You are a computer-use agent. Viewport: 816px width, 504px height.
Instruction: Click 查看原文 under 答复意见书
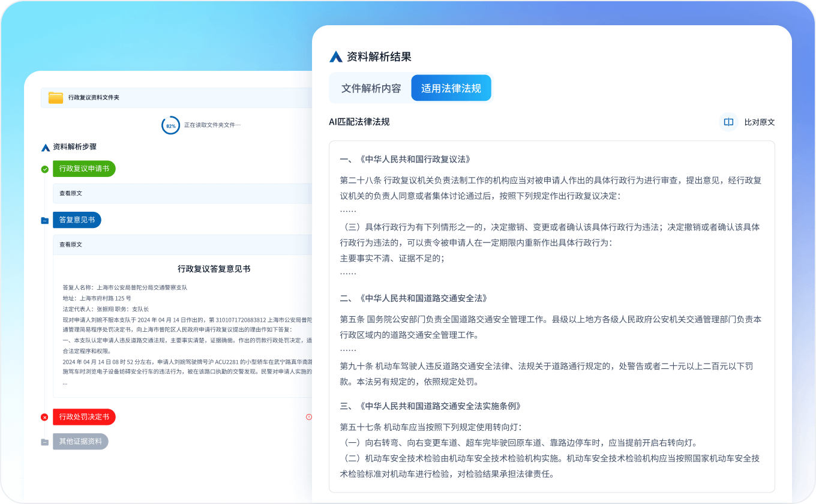(x=71, y=245)
